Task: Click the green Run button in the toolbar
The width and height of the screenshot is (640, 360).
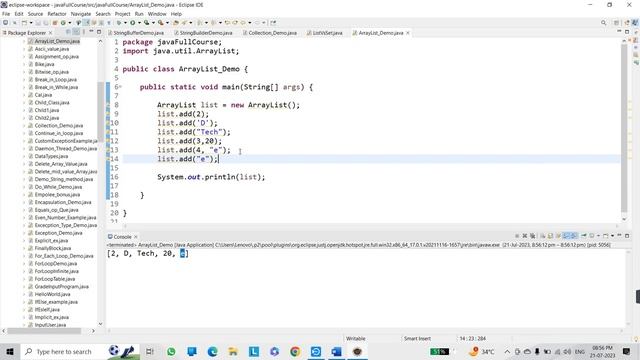Action: (133, 23)
